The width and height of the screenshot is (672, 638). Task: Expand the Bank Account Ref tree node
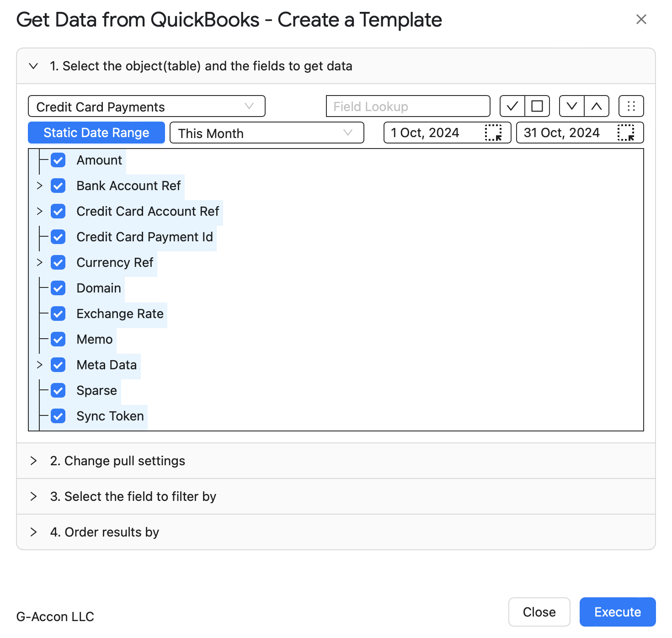pyautogui.click(x=40, y=186)
